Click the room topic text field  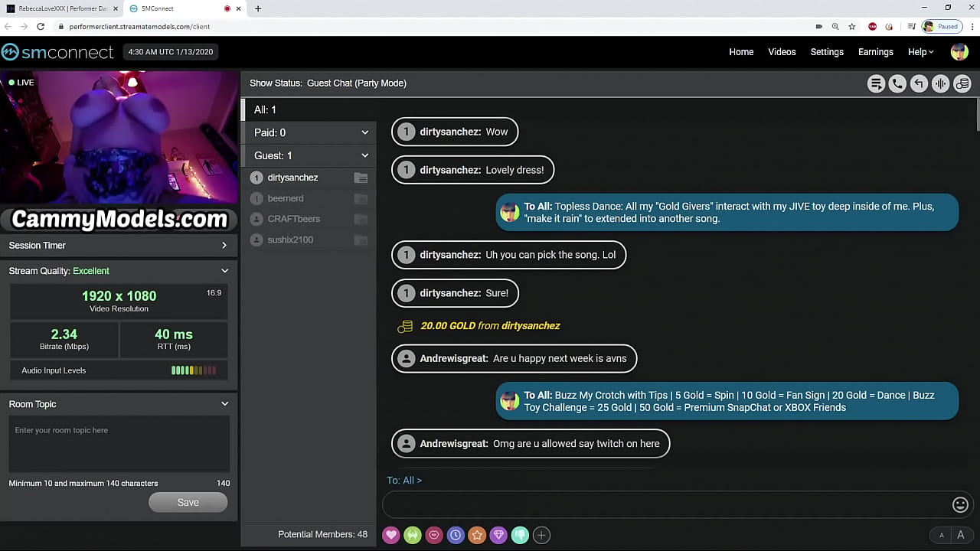(119, 444)
